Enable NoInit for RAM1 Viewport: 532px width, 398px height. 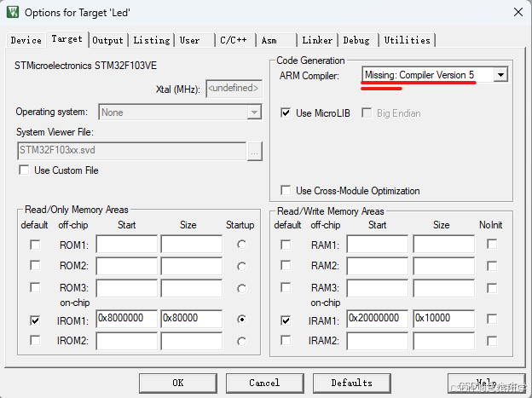pos(492,244)
